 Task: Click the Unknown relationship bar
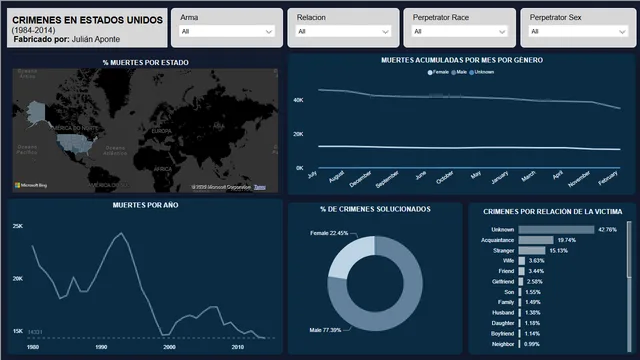[556, 230]
